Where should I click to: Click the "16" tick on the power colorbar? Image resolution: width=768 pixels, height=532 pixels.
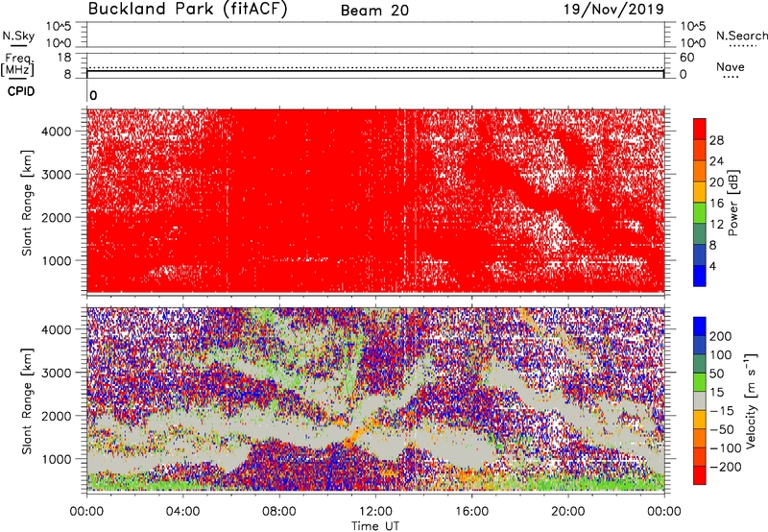coord(716,204)
